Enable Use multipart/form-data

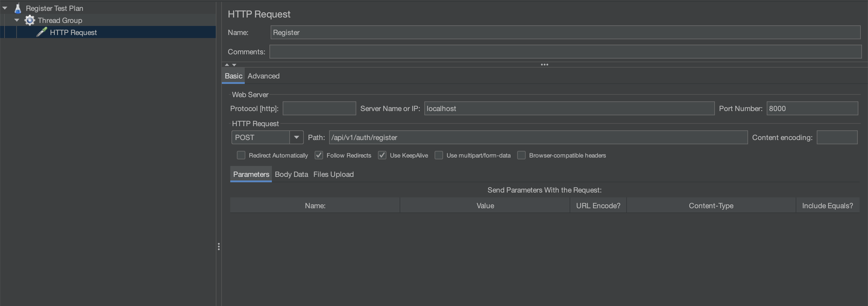click(439, 155)
